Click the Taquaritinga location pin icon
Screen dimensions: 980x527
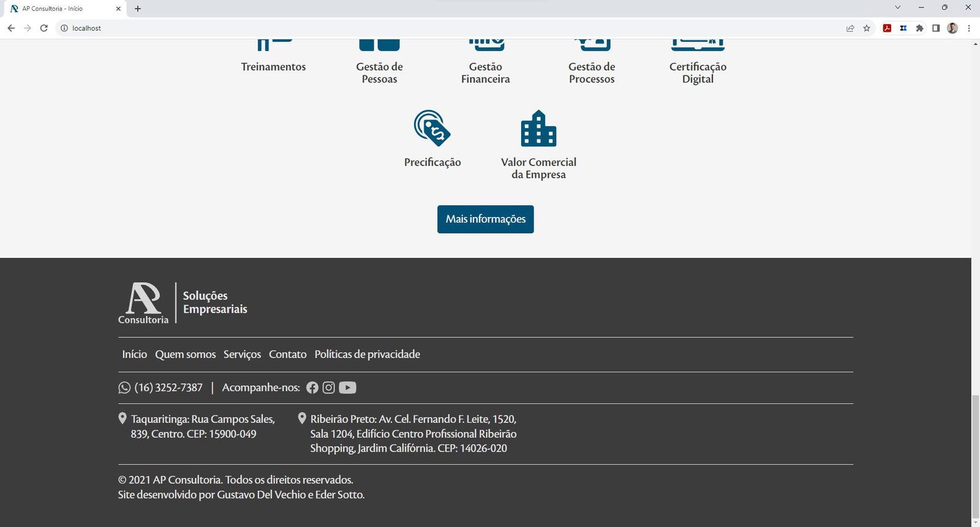pos(123,419)
